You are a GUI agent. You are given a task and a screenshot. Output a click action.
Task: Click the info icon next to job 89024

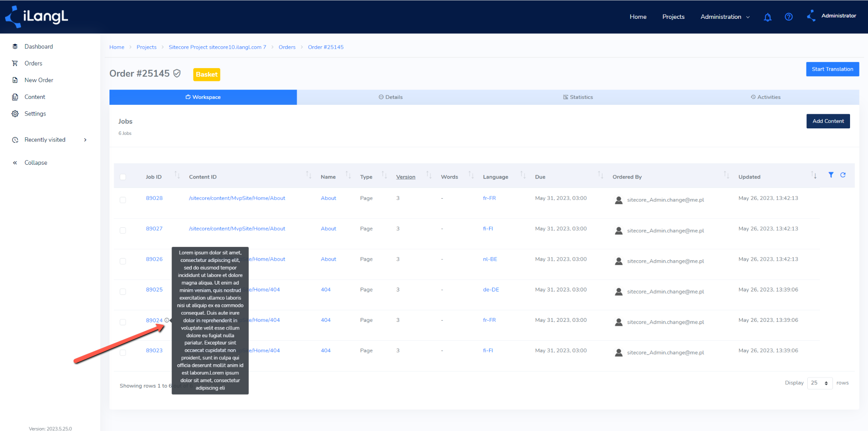pos(167,320)
